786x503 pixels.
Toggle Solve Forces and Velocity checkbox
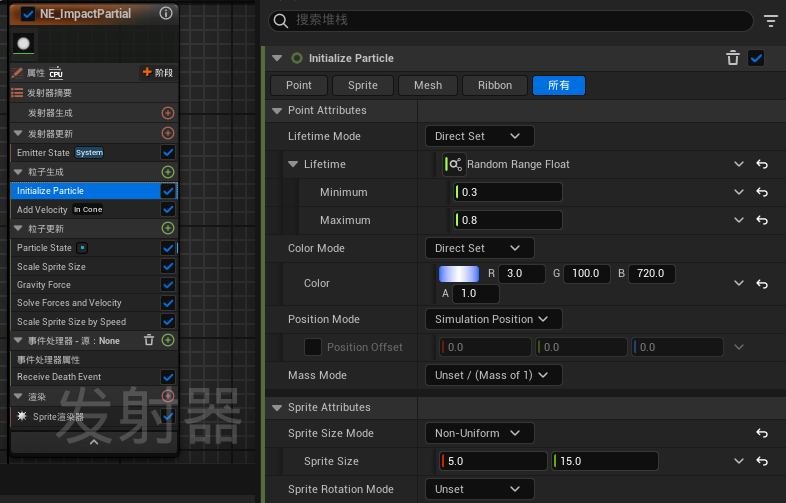point(168,303)
